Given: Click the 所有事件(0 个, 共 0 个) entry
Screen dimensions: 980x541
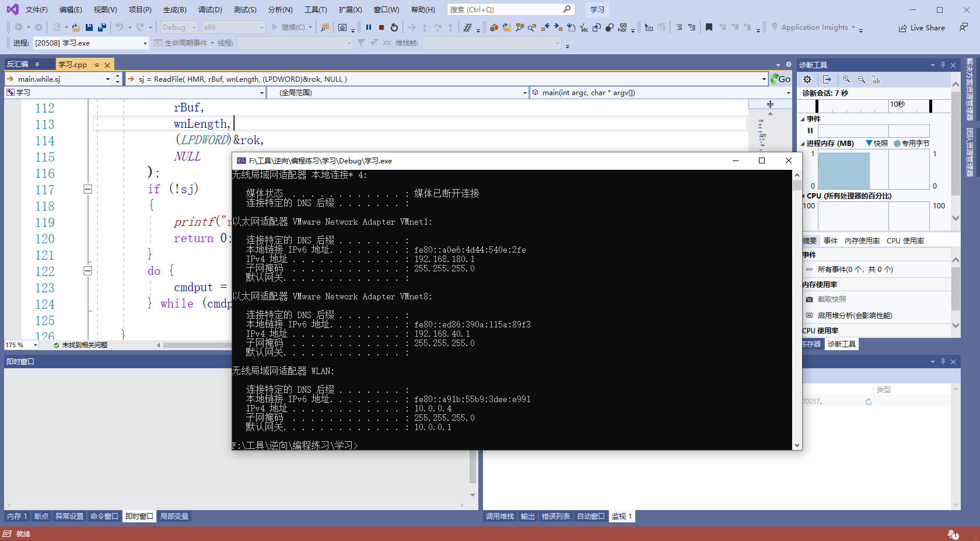Looking at the screenshot, I should point(855,270).
